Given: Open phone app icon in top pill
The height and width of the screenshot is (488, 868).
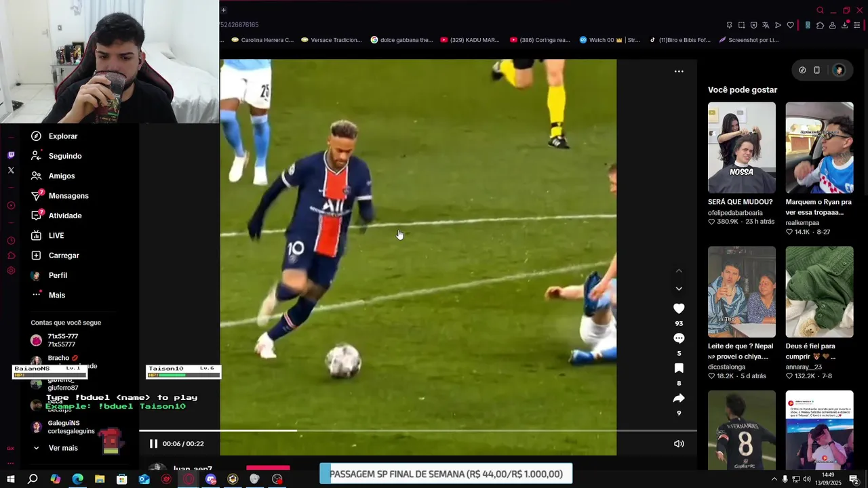Looking at the screenshot, I should click(817, 70).
